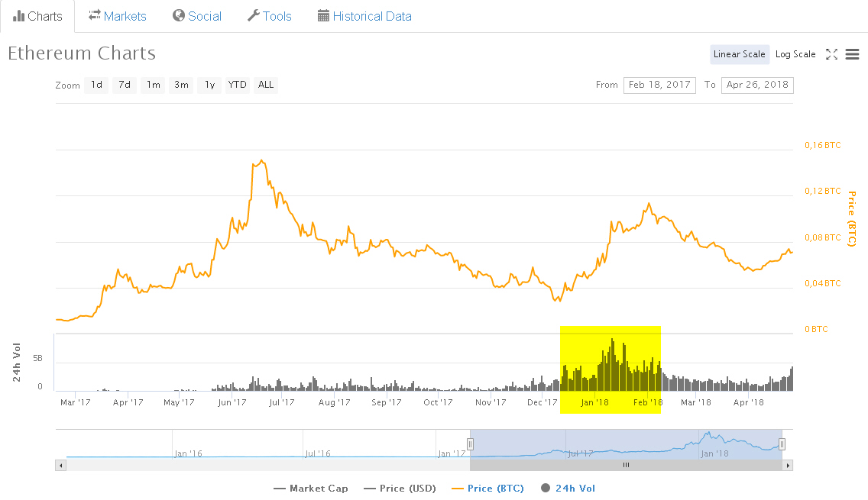This screenshot has height=500, width=868.
Task: Click the 24h Vol legend dot
Action: [546, 488]
